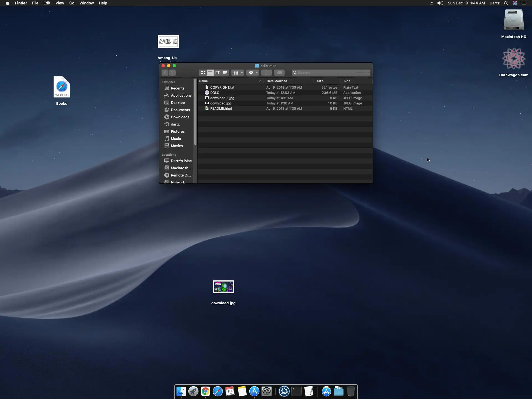Select the DDLC application file
The image size is (532, 399).
[215, 93]
